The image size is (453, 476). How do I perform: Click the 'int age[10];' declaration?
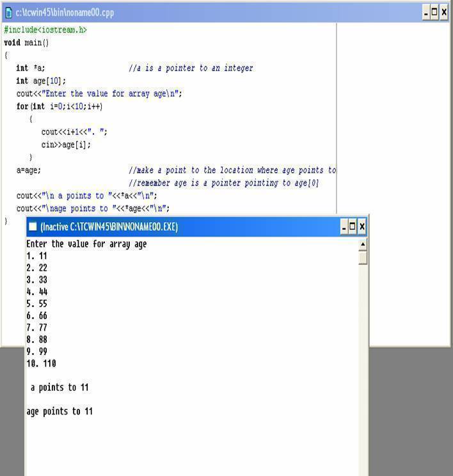41,81
